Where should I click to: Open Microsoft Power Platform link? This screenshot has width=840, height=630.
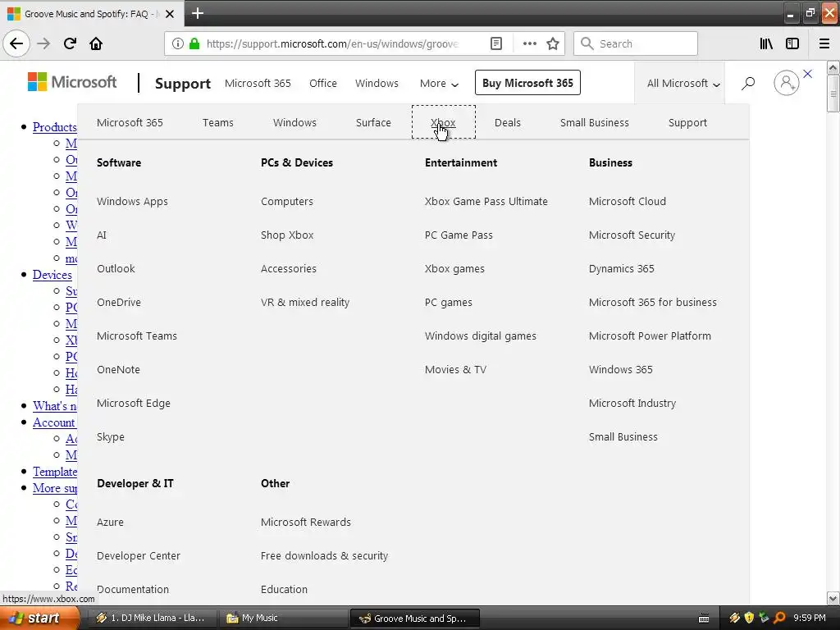pos(650,336)
